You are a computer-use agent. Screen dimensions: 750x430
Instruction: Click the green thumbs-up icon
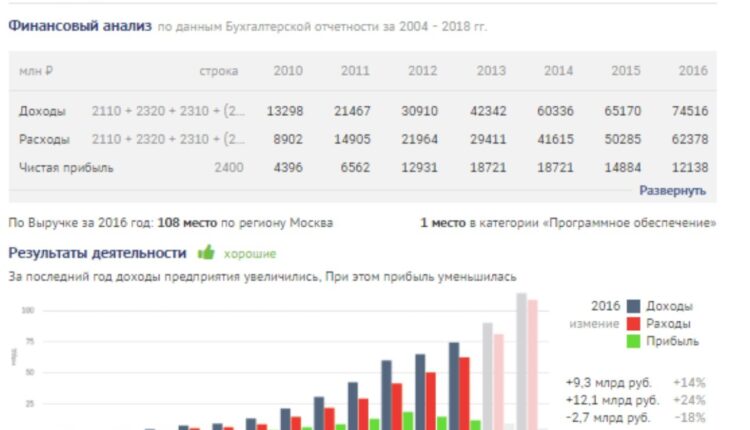(x=206, y=253)
